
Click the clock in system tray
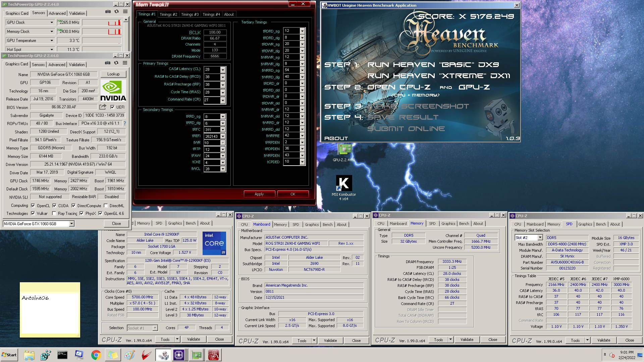tap(627, 355)
